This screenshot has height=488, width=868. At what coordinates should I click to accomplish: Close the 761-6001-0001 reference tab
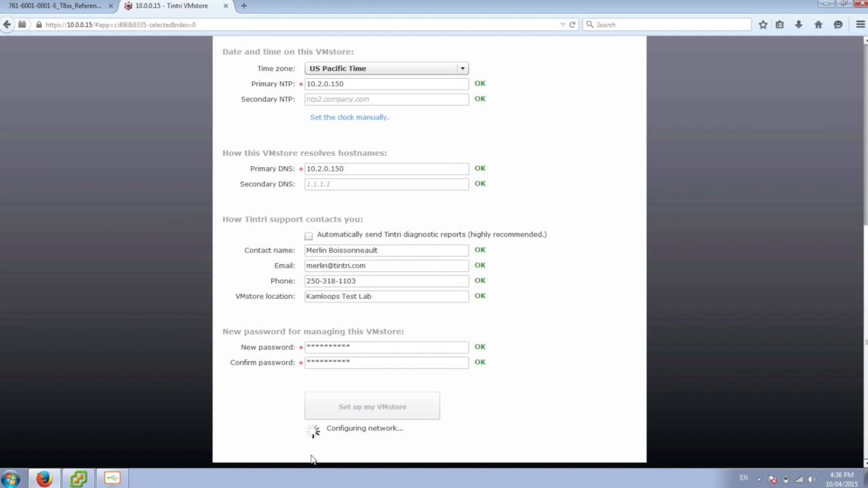[x=111, y=5]
